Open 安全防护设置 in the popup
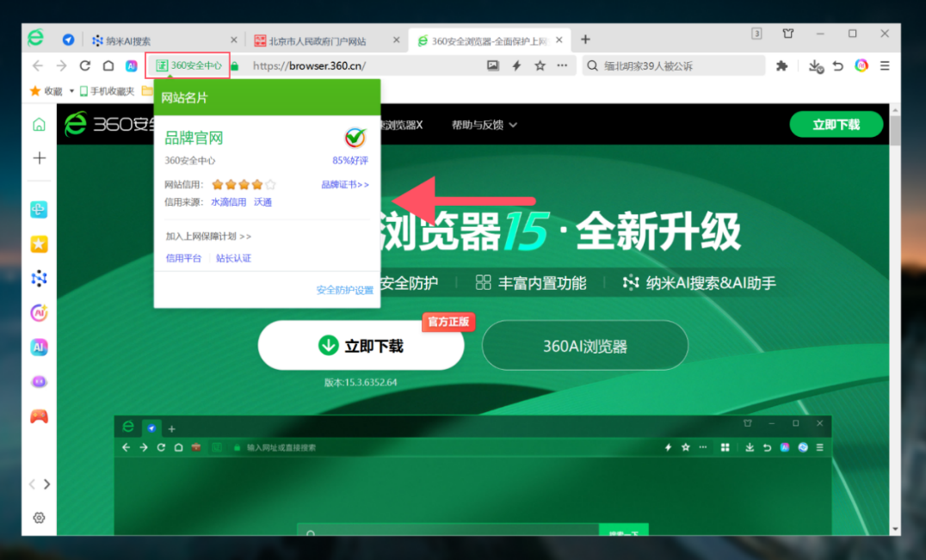The width and height of the screenshot is (926, 560). pyautogui.click(x=344, y=291)
